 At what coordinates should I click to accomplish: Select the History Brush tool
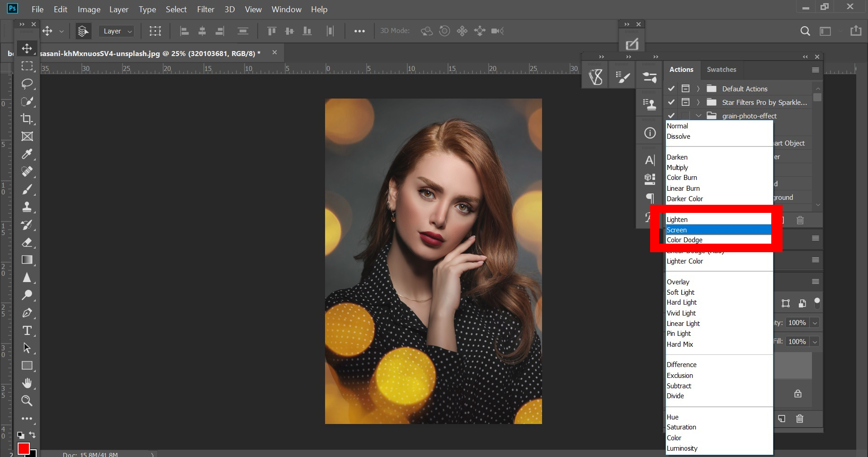pos(27,225)
